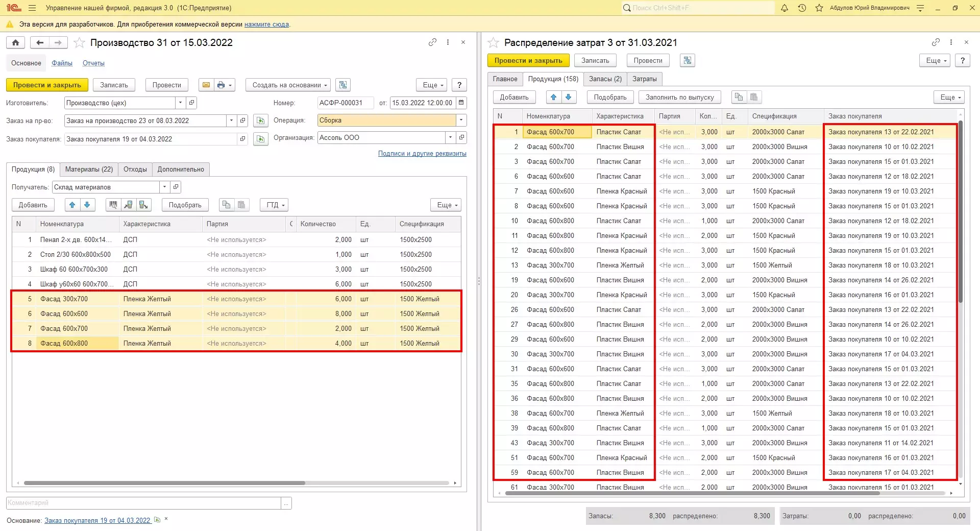Click the envelope email send icon
The image size is (980, 531).
point(206,85)
